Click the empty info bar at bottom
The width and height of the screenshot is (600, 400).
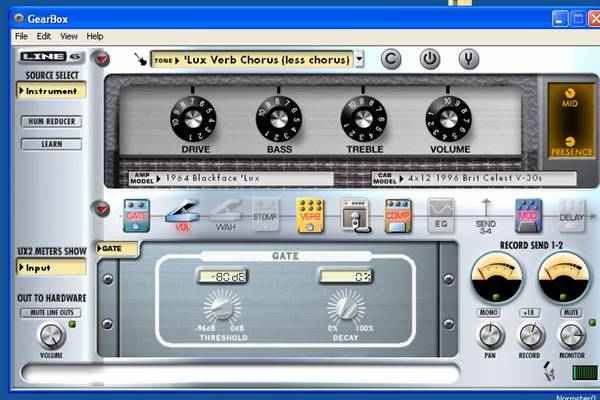tap(240, 373)
